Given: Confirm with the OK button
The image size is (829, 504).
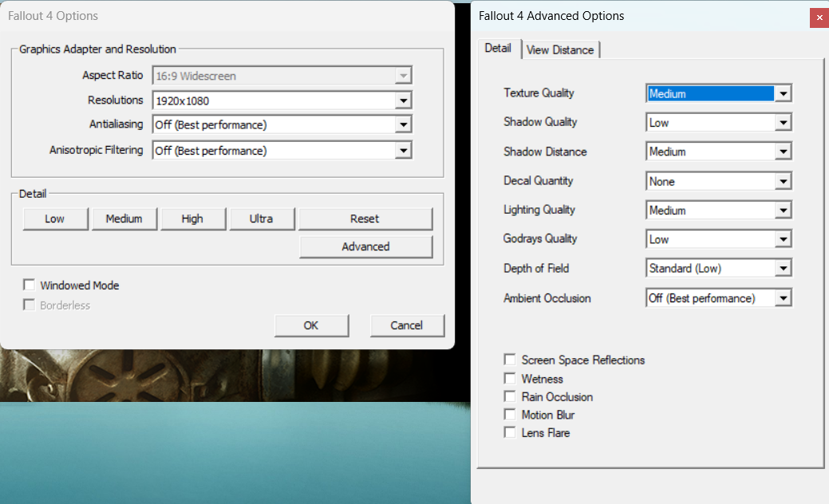Looking at the screenshot, I should [311, 325].
